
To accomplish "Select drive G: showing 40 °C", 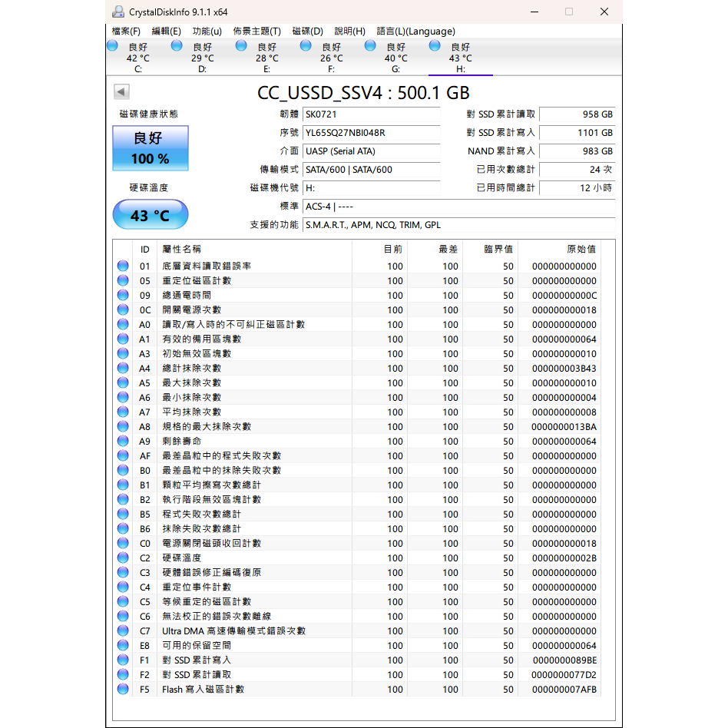I will (395, 58).
